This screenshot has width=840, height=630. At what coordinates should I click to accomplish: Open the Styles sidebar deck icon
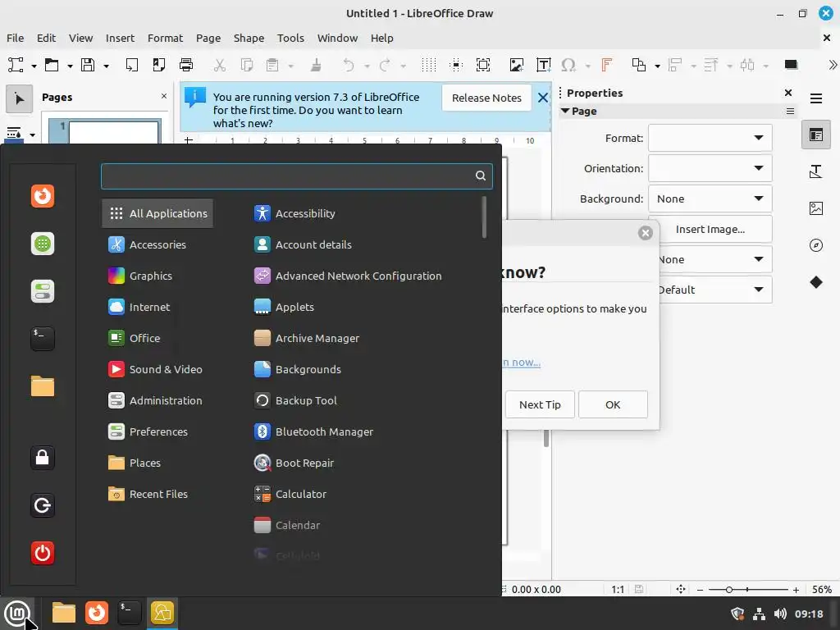point(816,171)
